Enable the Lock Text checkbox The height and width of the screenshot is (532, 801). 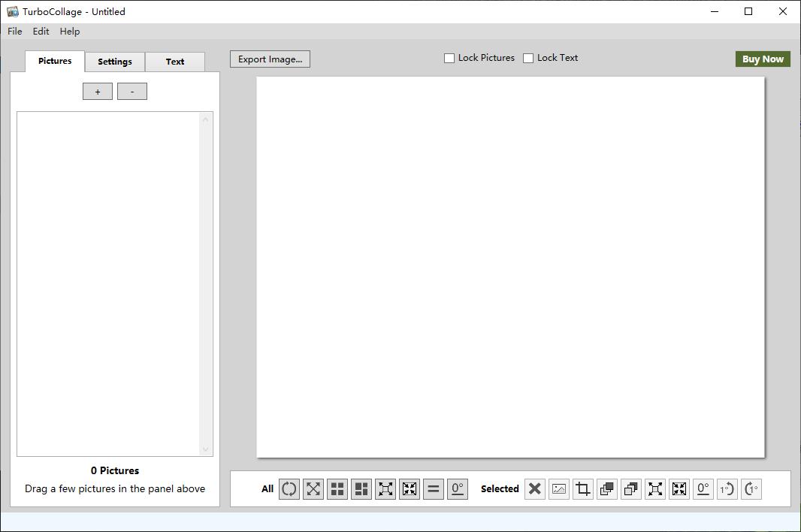[528, 59]
